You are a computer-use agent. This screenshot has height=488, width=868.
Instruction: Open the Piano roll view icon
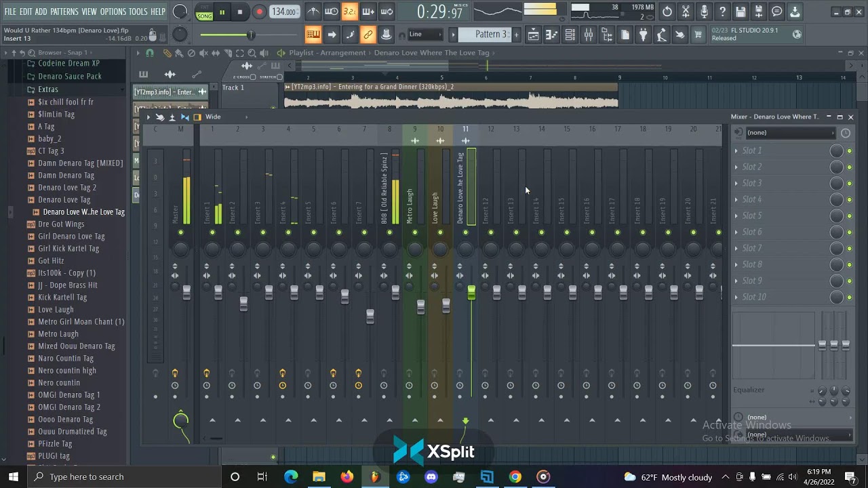click(551, 35)
